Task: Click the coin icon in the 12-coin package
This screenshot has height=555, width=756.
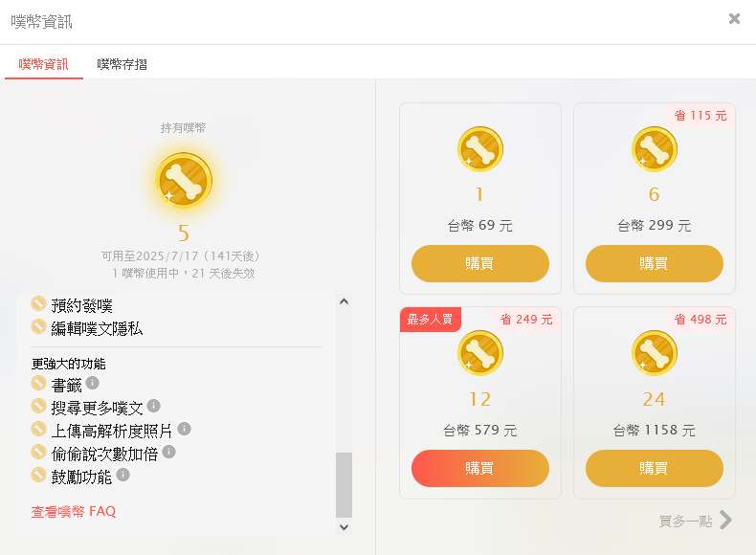Action: click(x=480, y=353)
